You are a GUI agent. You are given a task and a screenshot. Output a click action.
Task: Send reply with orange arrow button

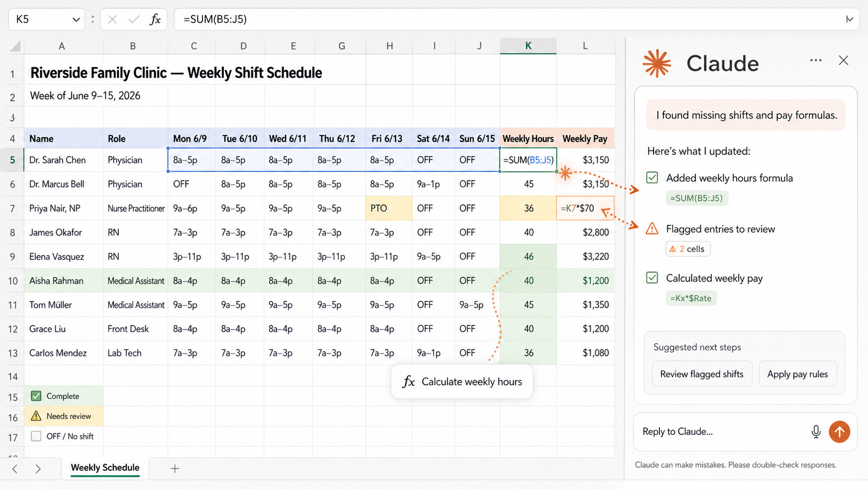pos(839,431)
